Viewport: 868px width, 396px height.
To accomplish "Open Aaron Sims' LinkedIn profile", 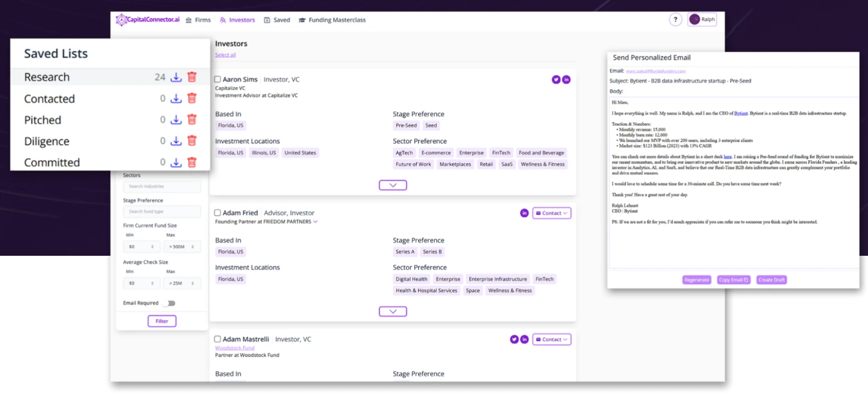I will 566,79.
